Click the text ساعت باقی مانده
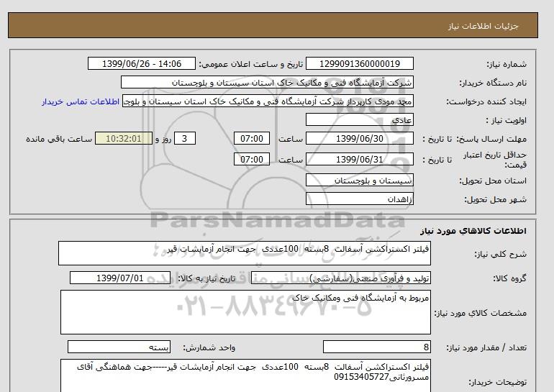 tap(59, 139)
